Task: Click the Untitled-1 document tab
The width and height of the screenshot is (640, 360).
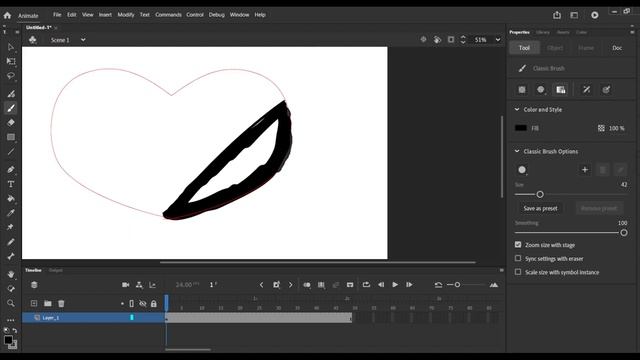Action: point(39,28)
